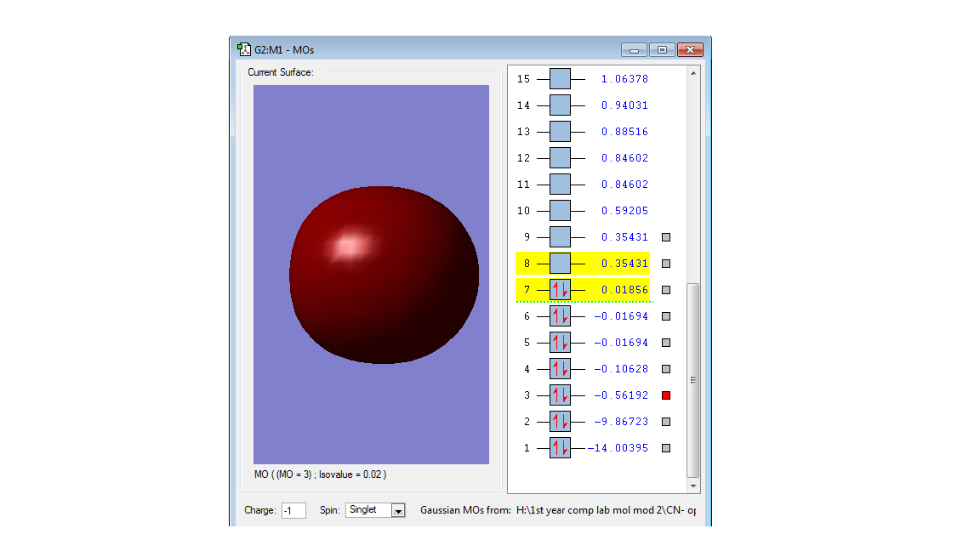Minimize the G2:M1 MOs window
980x551 pixels.
[x=634, y=50]
